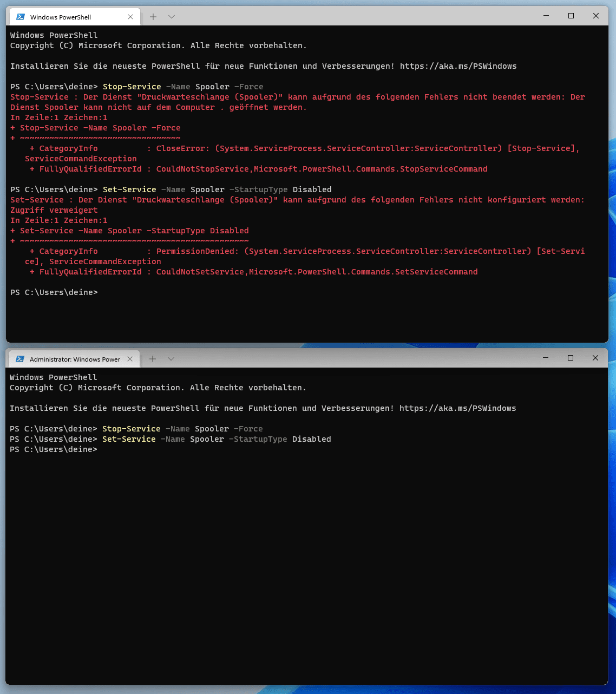Click "Windows PowerShell" header line in the upper window
This screenshot has height=694, width=616.
54,35
